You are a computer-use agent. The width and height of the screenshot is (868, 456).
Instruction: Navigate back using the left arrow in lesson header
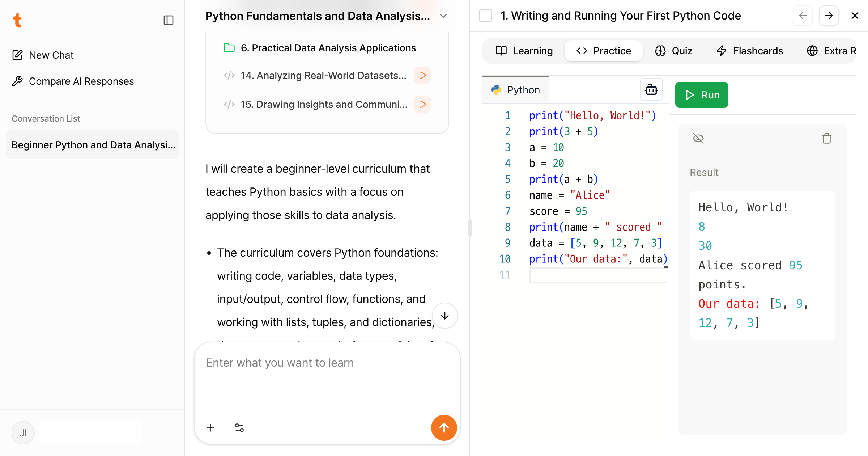(x=803, y=16)
